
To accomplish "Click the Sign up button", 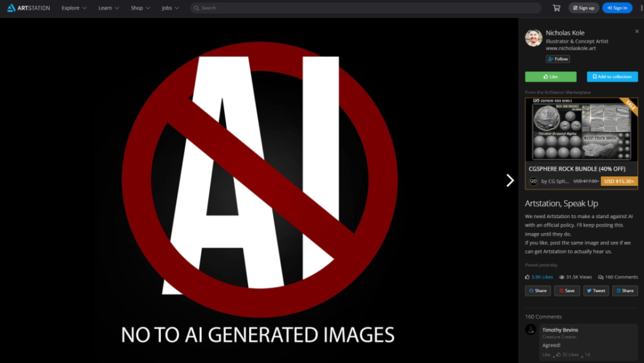I will (x=583, y=8).
